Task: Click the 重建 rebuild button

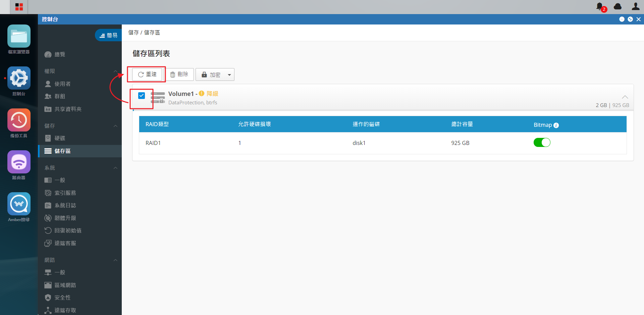Action: (x=147, y=74)
